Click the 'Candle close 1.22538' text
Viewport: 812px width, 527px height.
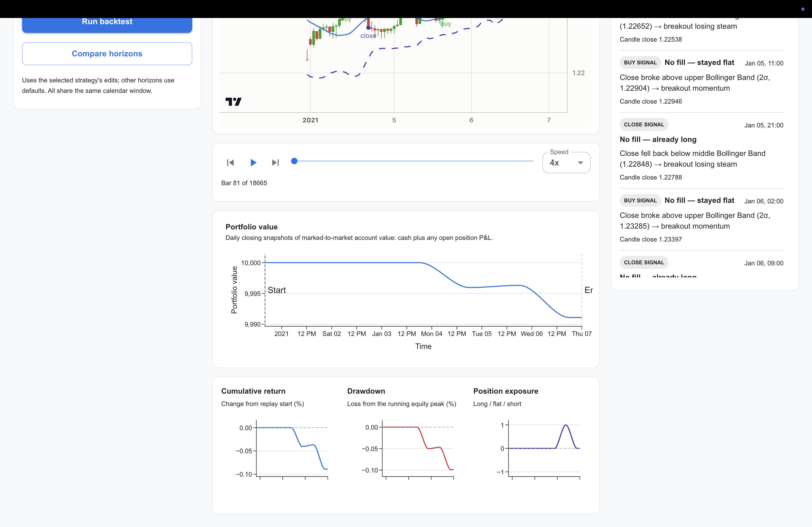[651, 39]
